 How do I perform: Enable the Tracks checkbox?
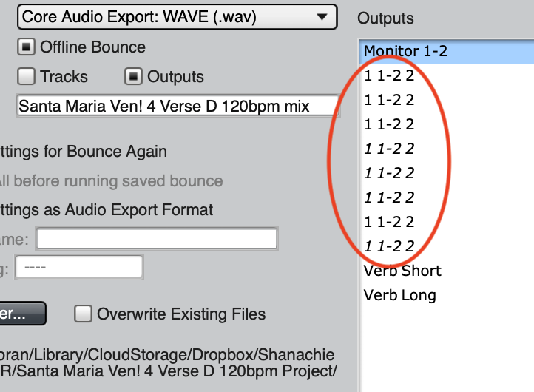click(x=27, y=76)
